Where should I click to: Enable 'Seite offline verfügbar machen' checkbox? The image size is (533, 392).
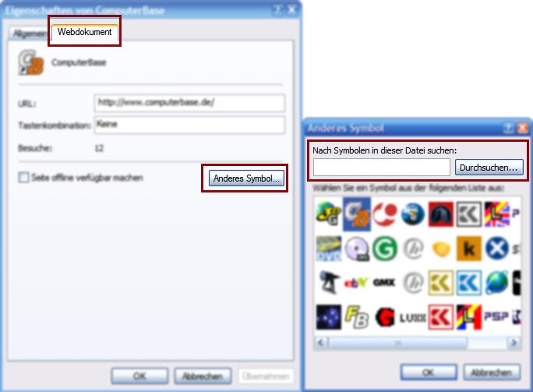coord(23,178)
